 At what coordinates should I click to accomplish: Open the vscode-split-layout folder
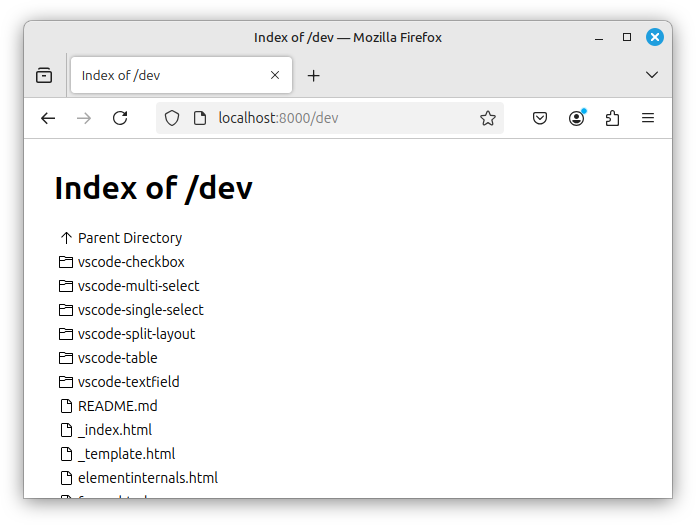pyautogui.click(x=136, y=334)
